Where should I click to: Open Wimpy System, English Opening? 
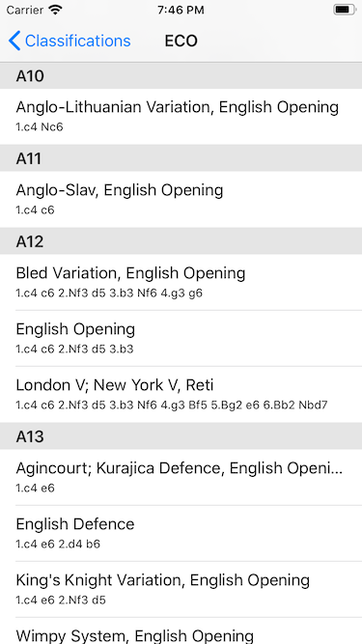(x=181, y=631)
